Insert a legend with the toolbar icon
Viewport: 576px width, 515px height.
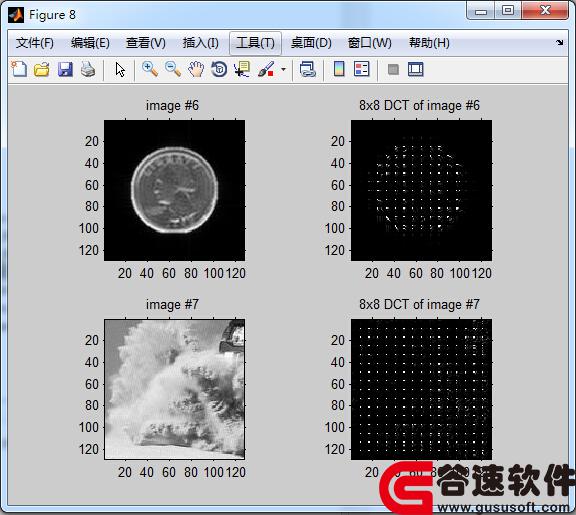(362, 69)
